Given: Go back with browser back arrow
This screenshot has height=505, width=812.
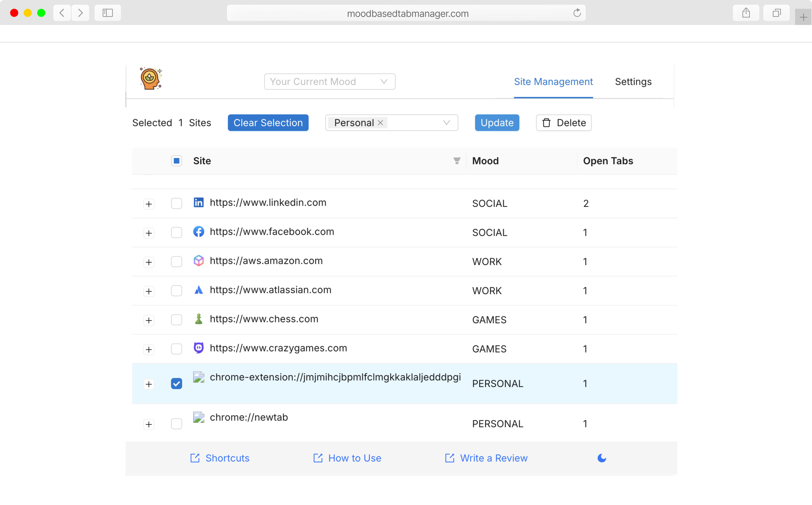Looking at the screenshot, I should pyautogui.click(x=62, y=13).
